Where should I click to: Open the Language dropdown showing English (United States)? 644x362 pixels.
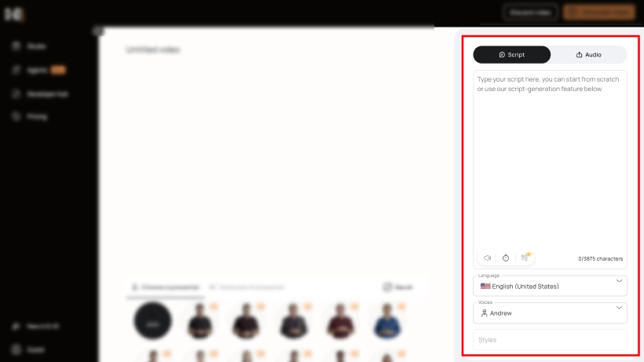(x=550, y=286)
